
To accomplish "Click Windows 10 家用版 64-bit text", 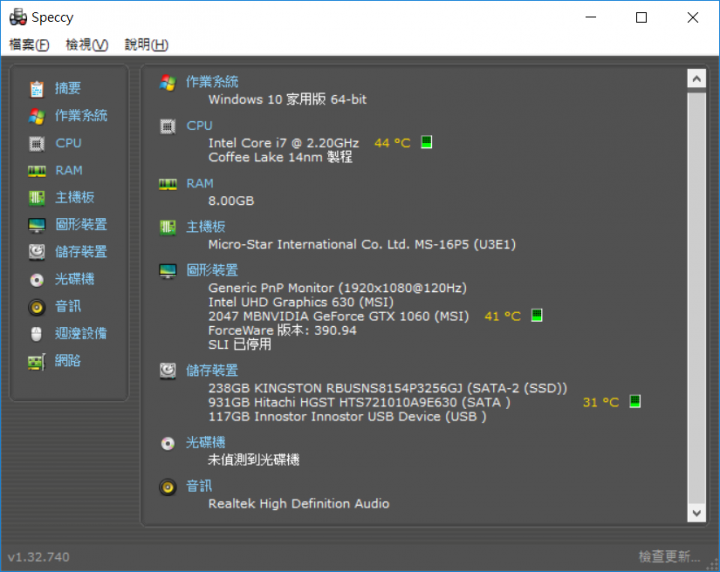I will (287, 99).
